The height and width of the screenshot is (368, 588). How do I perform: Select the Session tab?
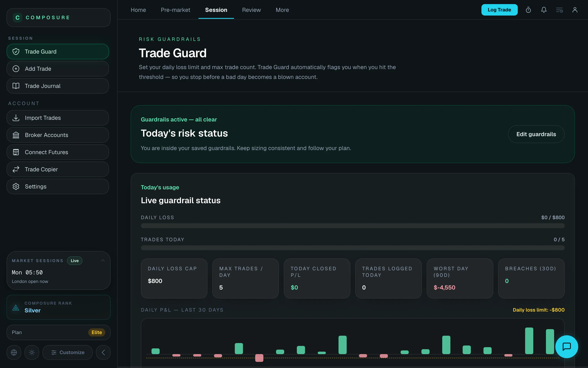click(216, 10)
